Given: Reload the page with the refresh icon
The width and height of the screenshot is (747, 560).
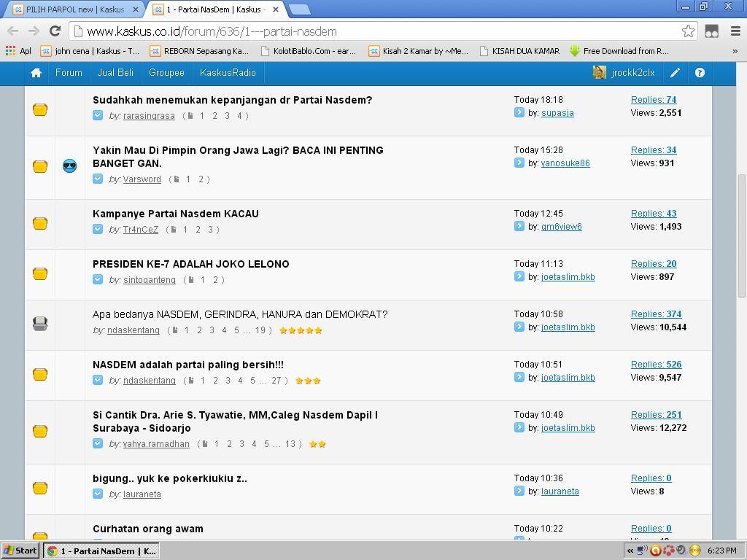Looking at the screenshot, I should [x=55, y=31].
